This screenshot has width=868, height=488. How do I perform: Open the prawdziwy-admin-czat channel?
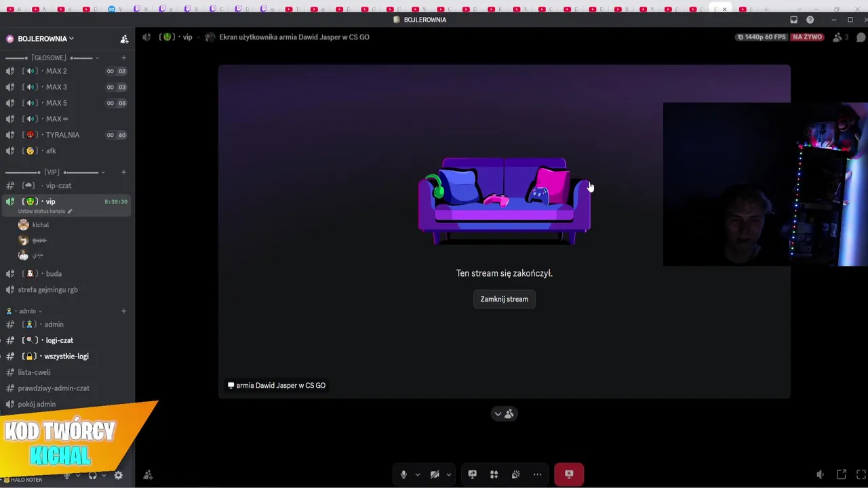coord(66,388)
